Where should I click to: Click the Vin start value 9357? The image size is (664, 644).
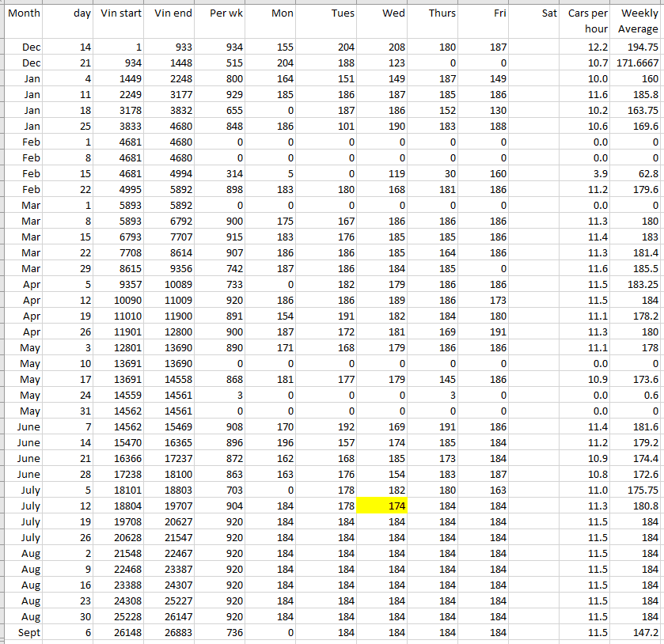coord(121,285)
